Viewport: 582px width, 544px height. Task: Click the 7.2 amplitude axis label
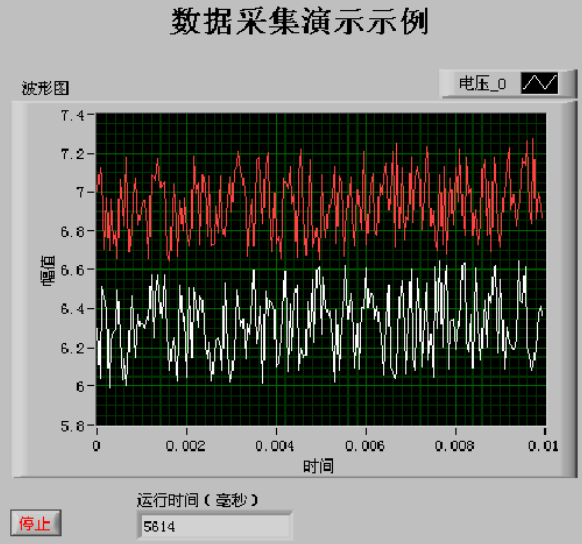pos(73,154)
